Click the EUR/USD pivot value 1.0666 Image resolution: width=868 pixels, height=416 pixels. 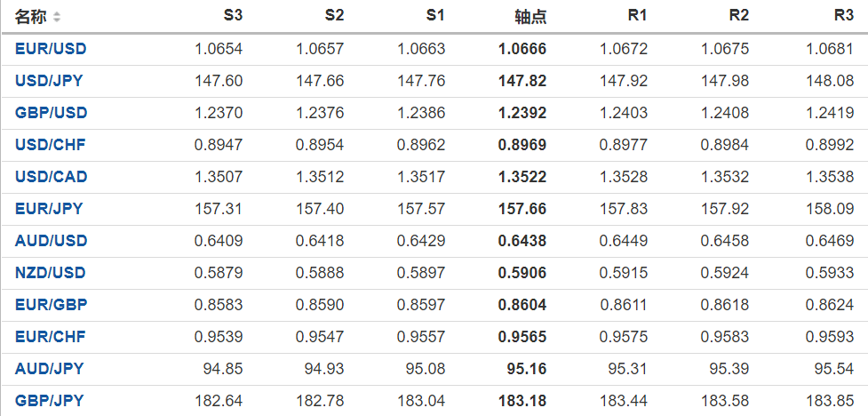(523, 49)
